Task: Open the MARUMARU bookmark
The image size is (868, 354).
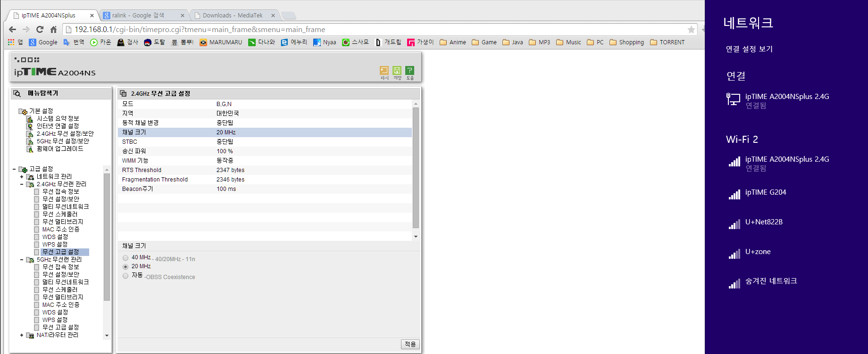Action: tap(221, 42)
